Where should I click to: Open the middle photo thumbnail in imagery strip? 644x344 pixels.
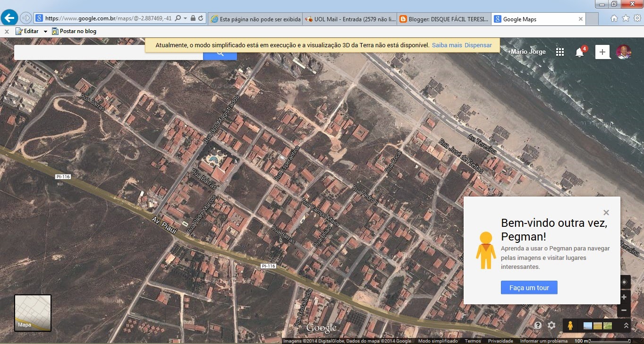click(598, 326)
